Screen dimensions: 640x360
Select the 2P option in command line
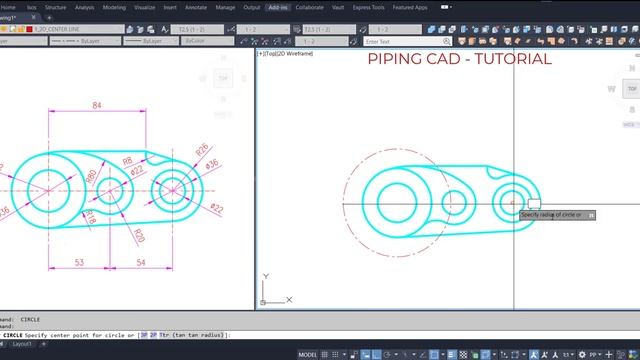[153, 335]
